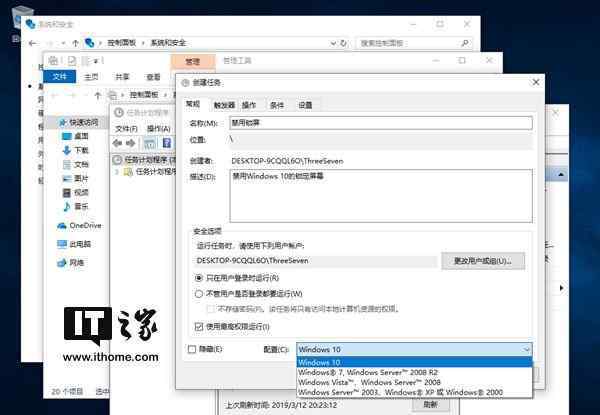Select 不管用户是否登录都要运行 radio button

[x=198, y=294]
